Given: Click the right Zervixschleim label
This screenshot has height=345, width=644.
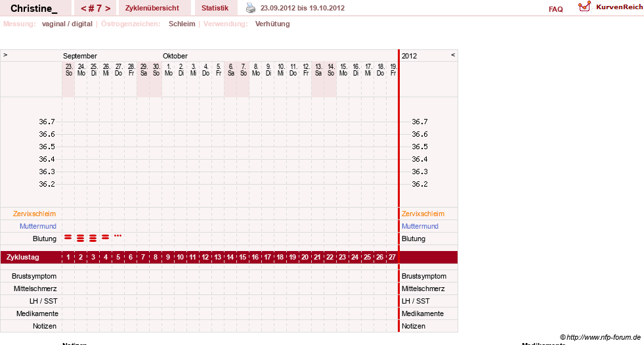Looking at the screenshot, I should tap(423, 214).
